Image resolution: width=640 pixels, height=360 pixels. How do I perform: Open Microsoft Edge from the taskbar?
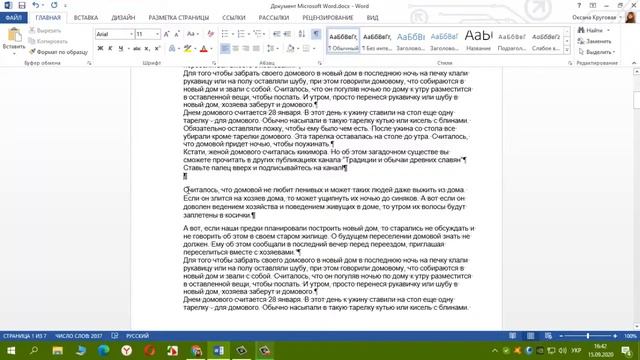tap(103, 351)
